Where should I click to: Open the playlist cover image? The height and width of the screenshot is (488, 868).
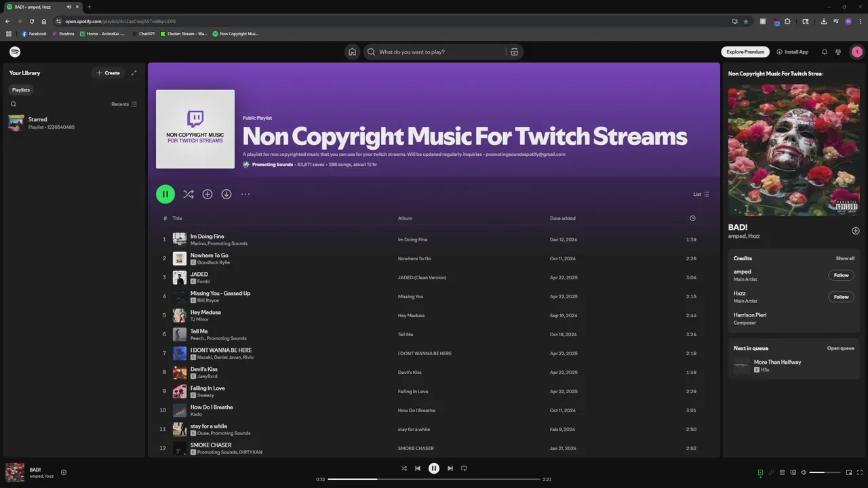point(195,129)
